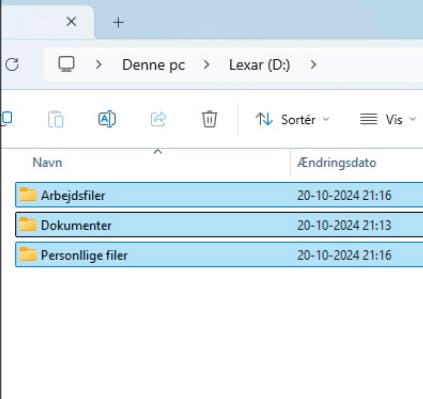The width and height of the screenshot is (423, 399).
Task: Select the Personllige filer folder
Action: [219, 255]
